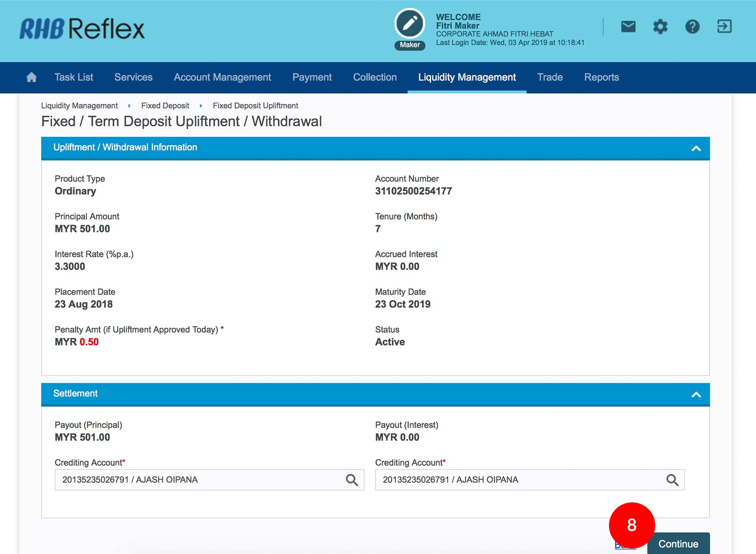Image resolution: width=756 pixels, height=554 pixels.
Task: Open settings via the gear icon
Action: point(660,27)
